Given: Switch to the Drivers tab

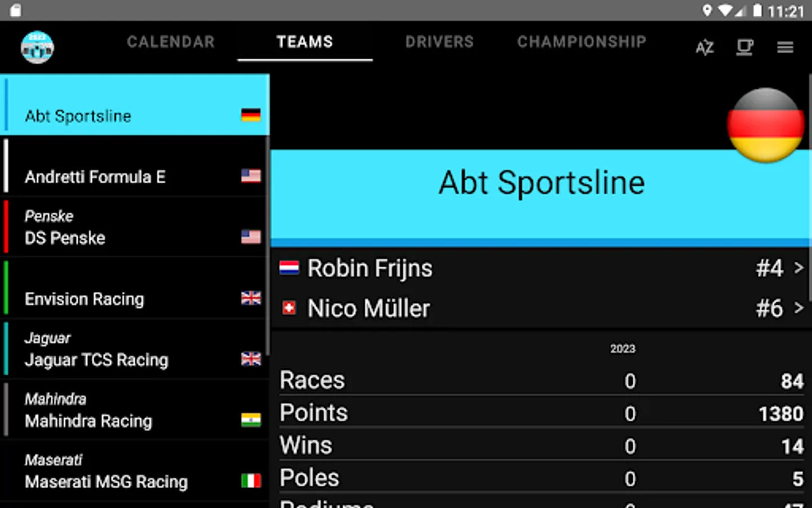Looking at the screenshot, I should 439,42.
